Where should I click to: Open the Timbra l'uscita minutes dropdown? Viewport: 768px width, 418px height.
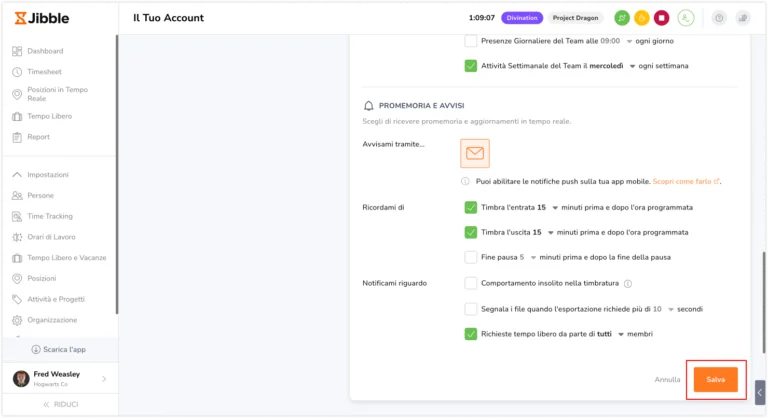[552, 232]
